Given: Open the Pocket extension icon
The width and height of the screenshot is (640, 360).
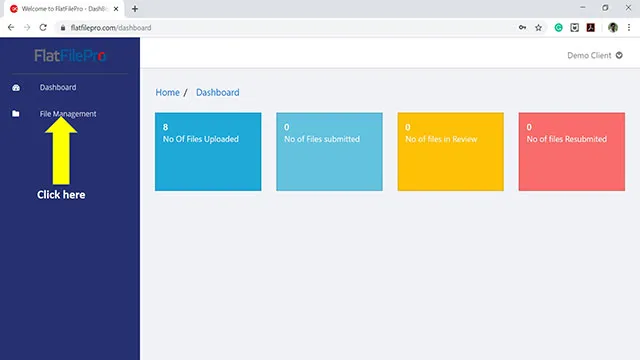Looking at the screenshot, I should click(x=574, y=28).
